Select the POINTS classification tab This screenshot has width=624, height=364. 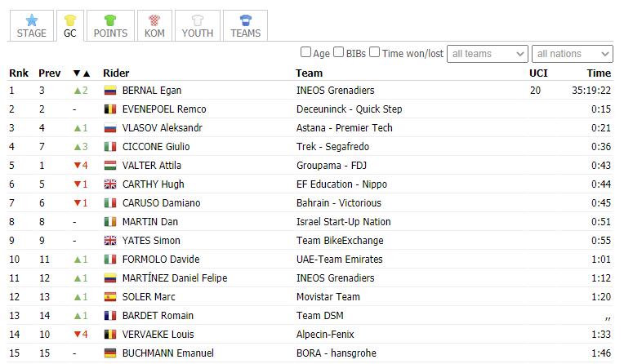pos(110,26)
